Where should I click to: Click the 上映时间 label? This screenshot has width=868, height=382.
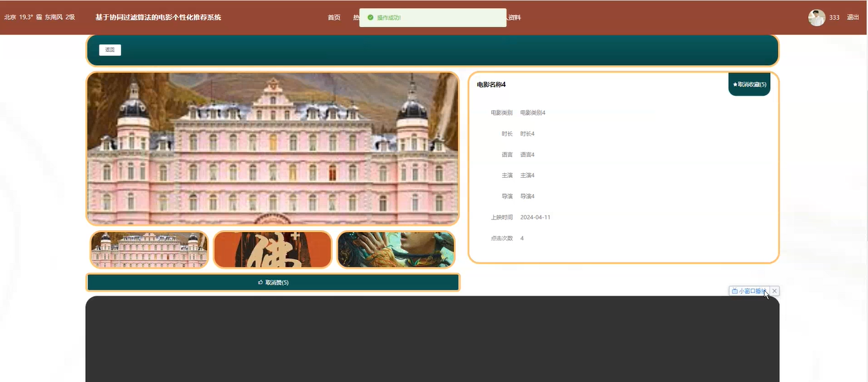pos(501,217)
